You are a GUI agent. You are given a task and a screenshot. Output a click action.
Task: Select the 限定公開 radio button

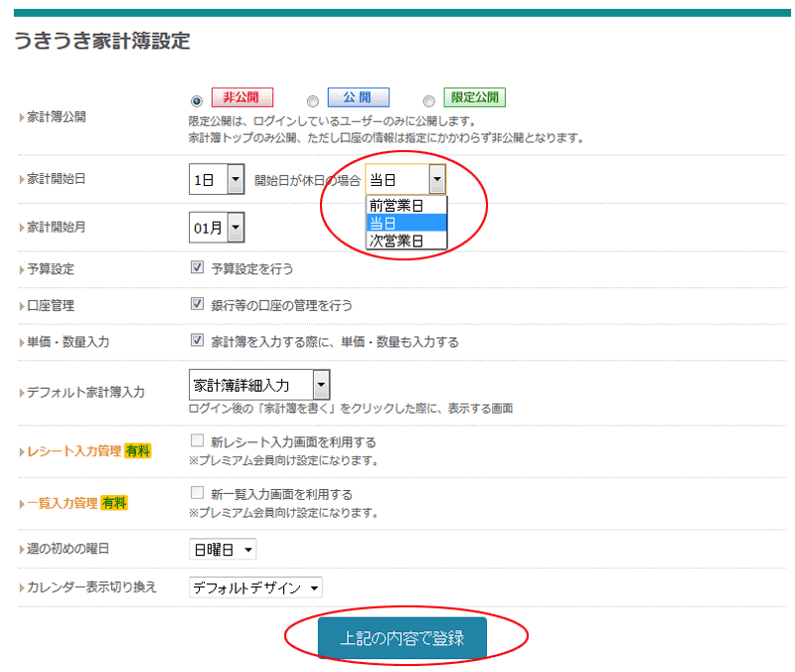coord(429,101)
